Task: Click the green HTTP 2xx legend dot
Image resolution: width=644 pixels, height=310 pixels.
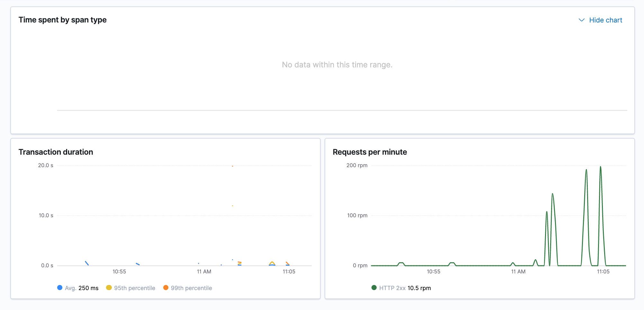Action: click(374, 288)
